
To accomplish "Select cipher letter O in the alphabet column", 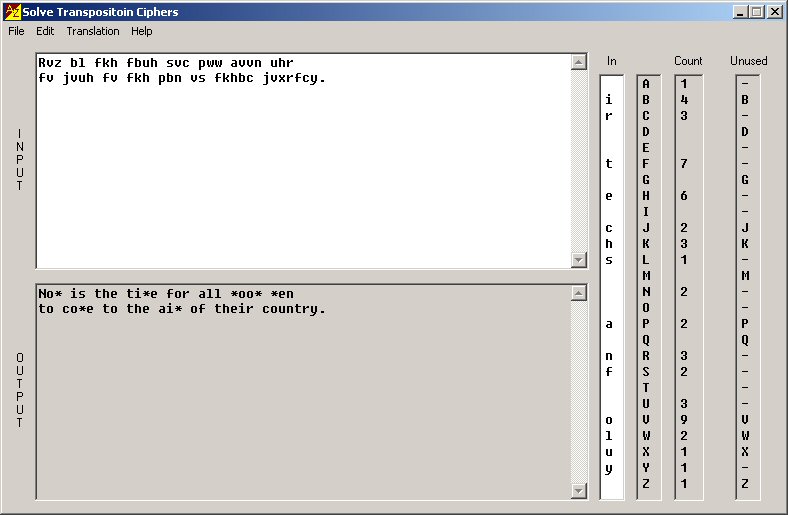I will 646,307.
